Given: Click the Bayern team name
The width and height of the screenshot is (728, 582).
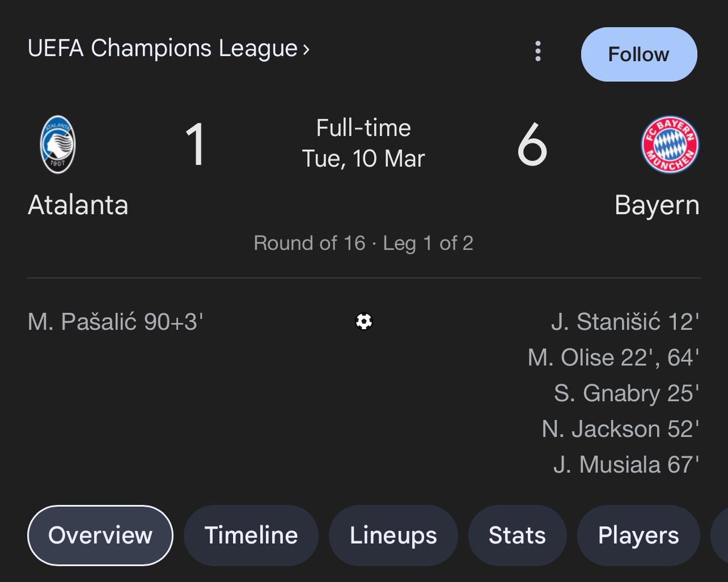Looking at the screenshot, I should click(656, 205).
